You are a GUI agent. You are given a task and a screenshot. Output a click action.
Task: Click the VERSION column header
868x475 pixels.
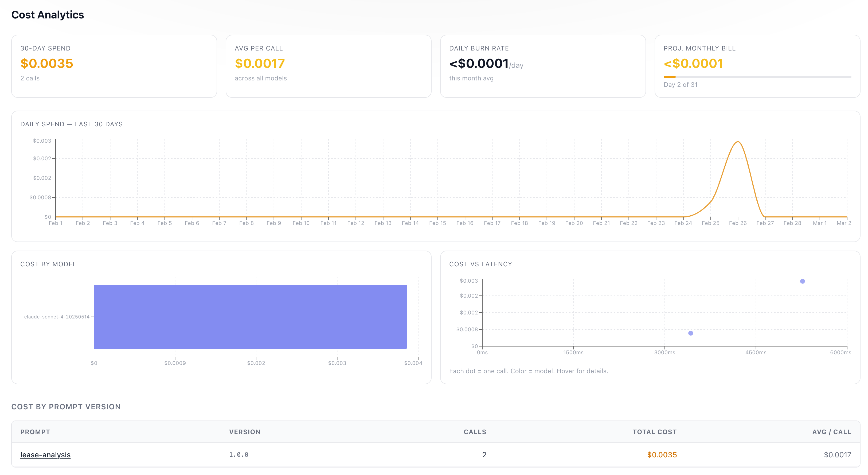tap(245, 431)
